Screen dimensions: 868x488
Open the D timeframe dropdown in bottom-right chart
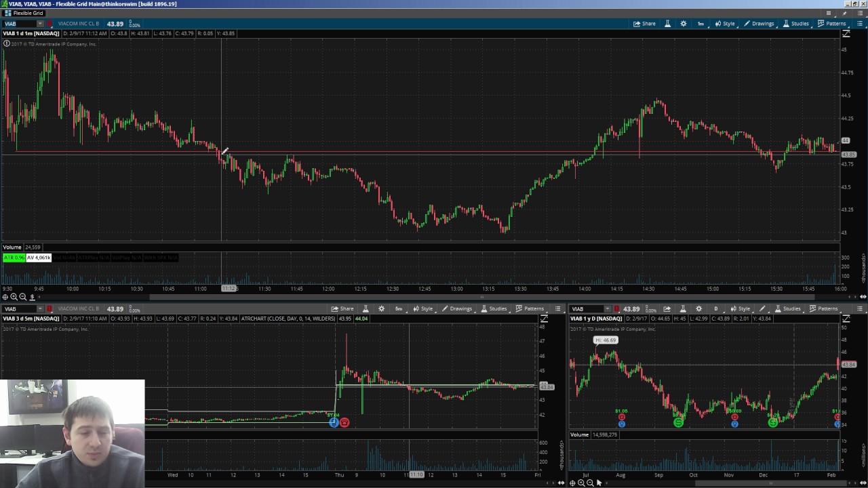[716, 308]
